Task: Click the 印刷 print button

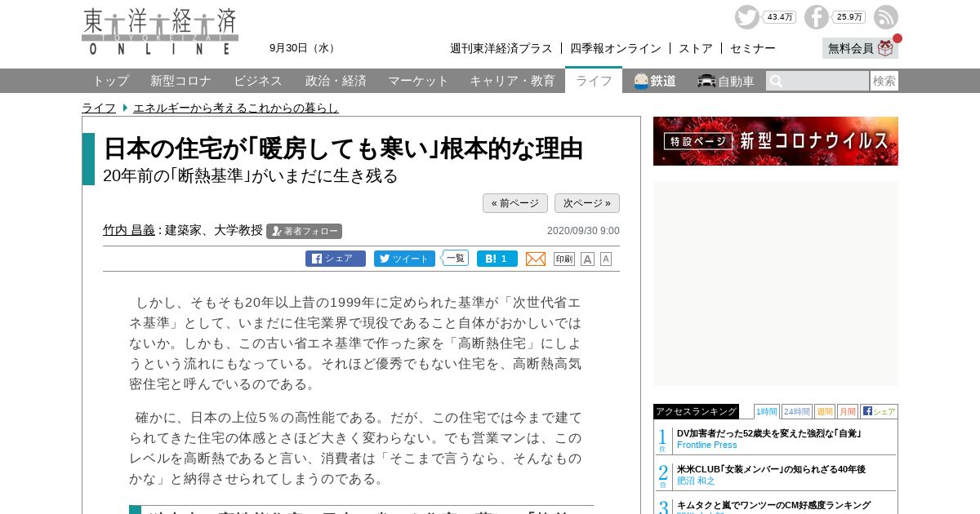Action: click(564, 259)
